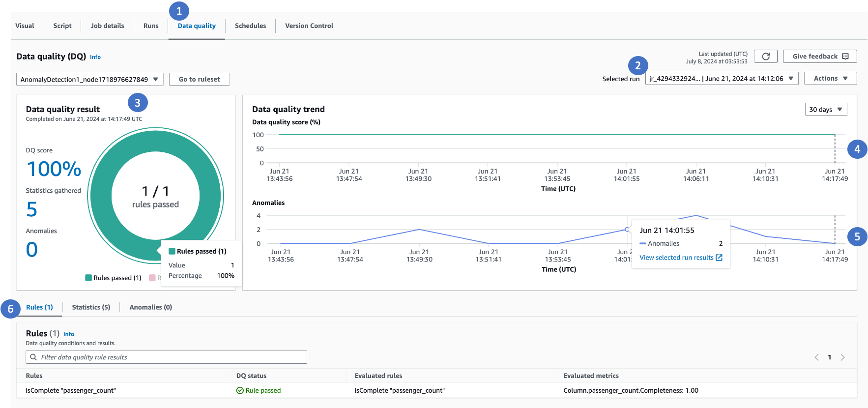Click the Go to ruleset button

(x=199, y=79)
